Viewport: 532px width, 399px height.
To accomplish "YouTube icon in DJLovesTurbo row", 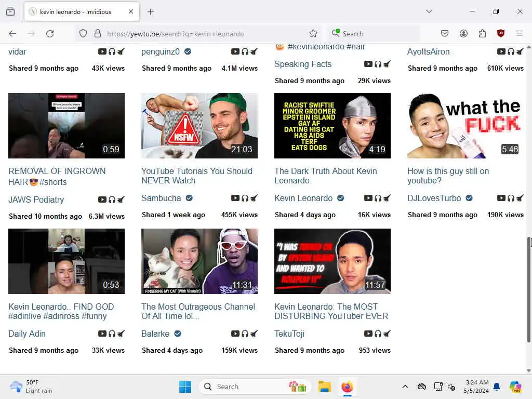I will (x=501, y=198).
